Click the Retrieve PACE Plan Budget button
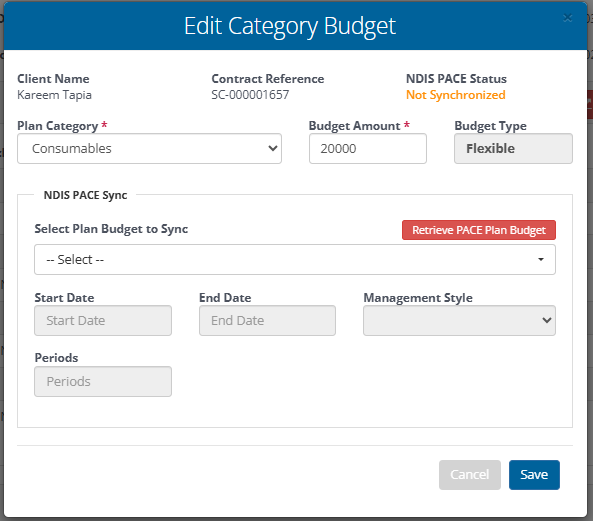 tap(479, 230)
